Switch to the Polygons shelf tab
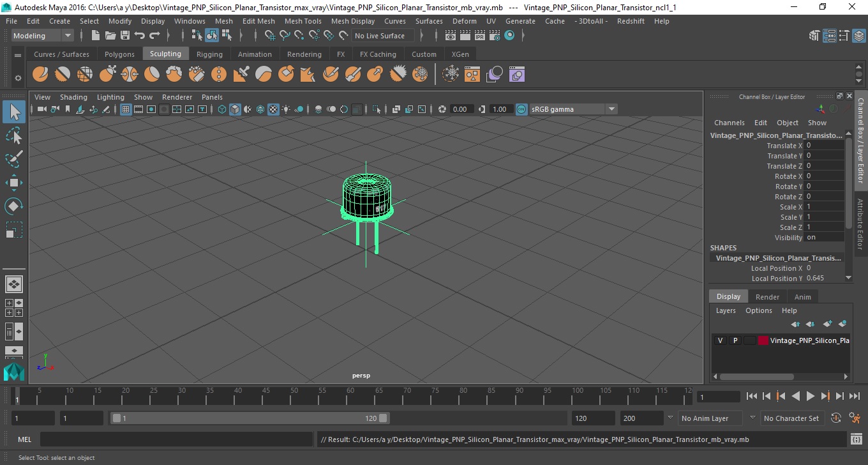This screenshot has height=465, width=868. [x=119, y=54]
